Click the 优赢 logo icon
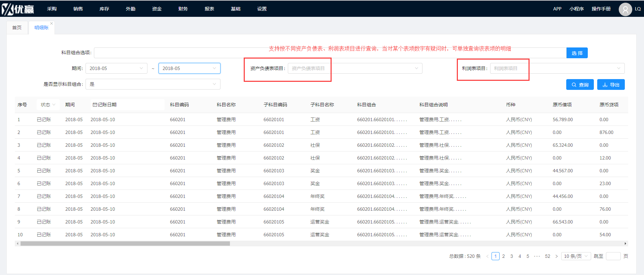 point(18,9)
